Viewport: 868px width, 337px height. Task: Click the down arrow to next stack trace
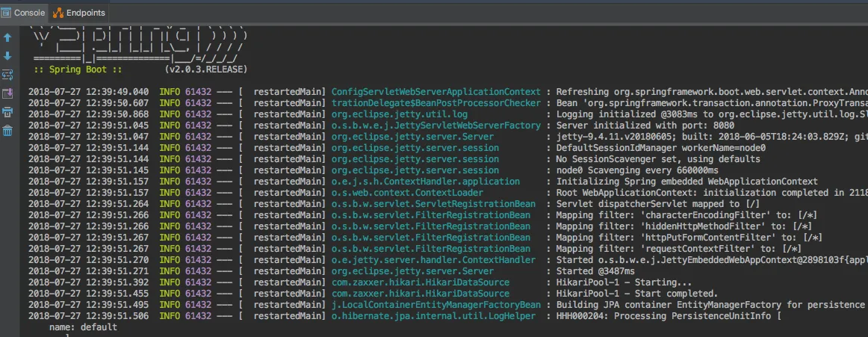(7, 57)
